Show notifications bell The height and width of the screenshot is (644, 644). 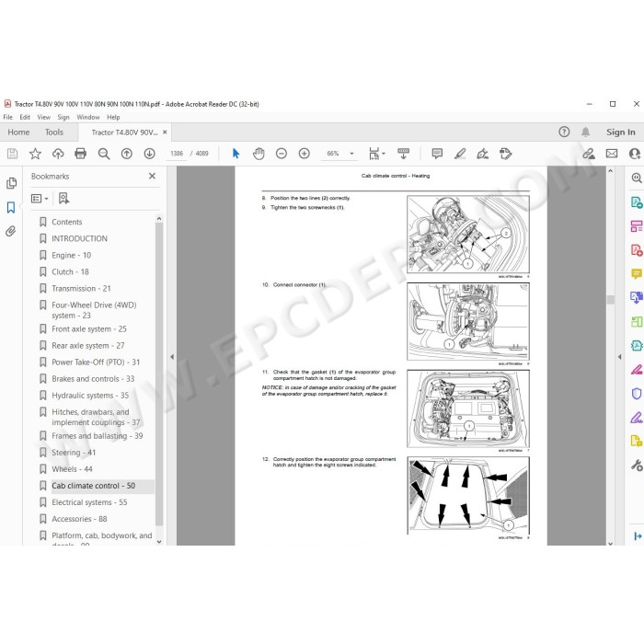[x=586, y=132]
